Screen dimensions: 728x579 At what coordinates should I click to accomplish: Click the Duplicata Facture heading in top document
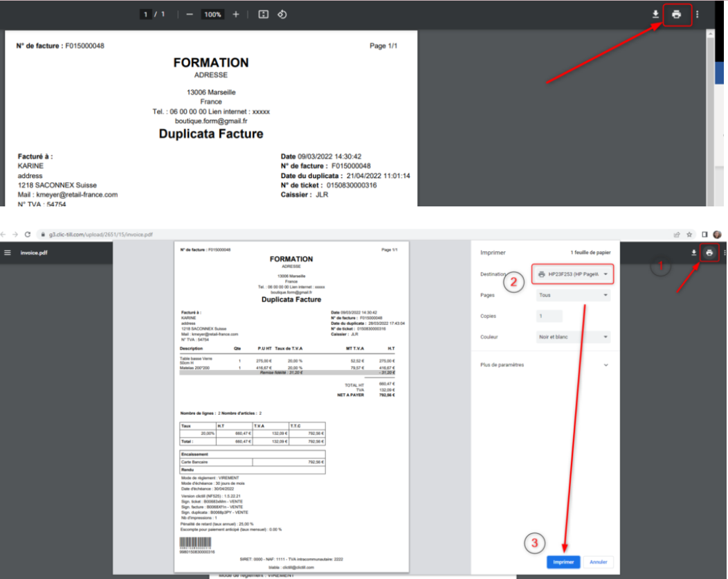coord(211,134)
